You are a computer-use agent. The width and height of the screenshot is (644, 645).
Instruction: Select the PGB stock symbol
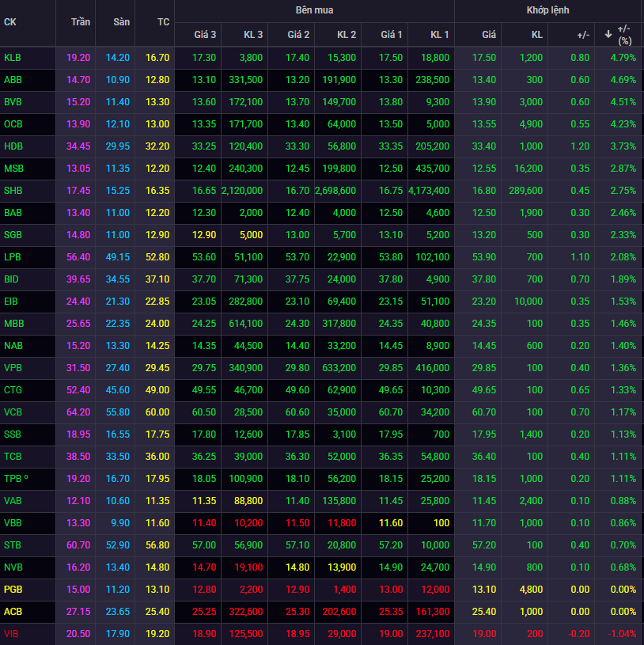(13, 590)
